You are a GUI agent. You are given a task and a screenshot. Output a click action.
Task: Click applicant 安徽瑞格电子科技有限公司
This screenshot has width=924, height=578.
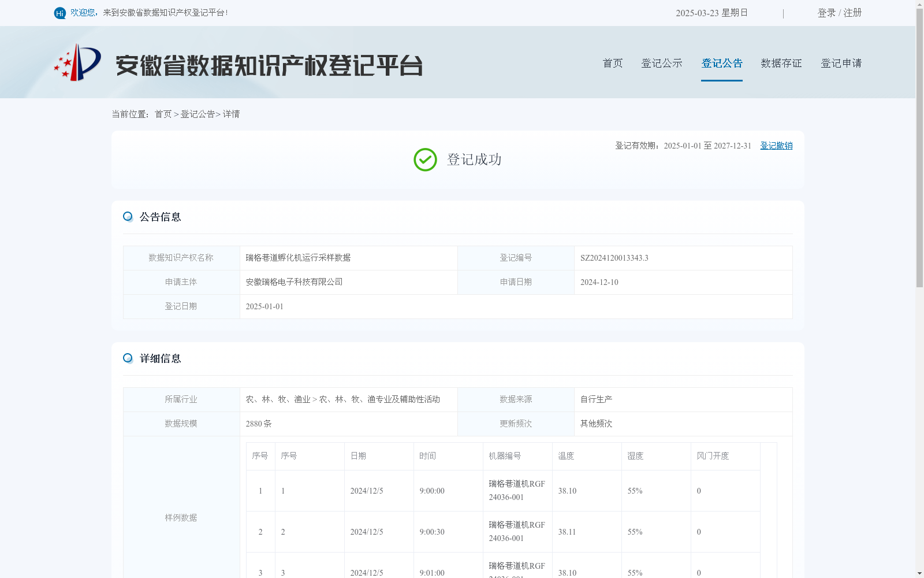(x=294, y=282)
